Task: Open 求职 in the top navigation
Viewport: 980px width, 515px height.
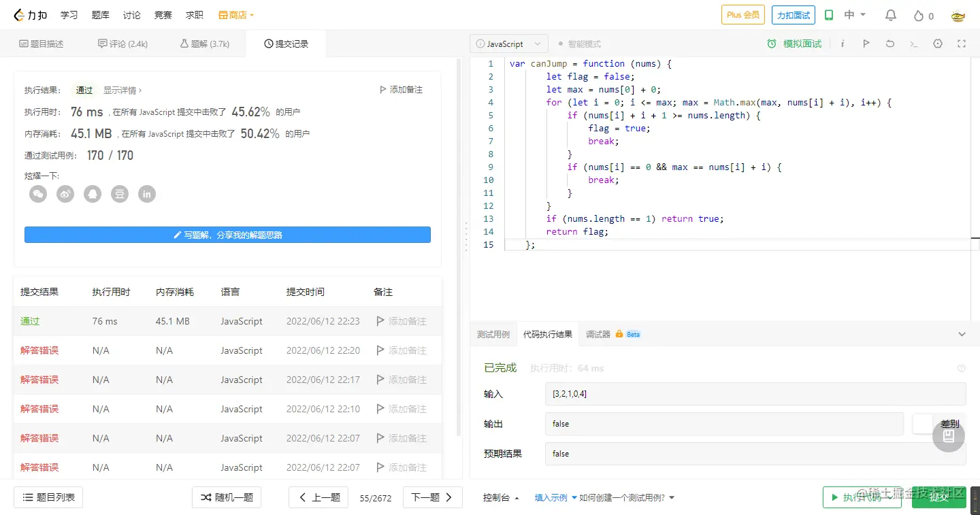Action: (x=195, y=15)
